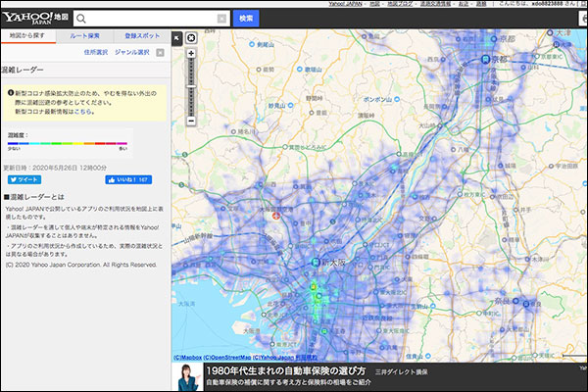Open 住所選択 address selector

(97, 51)
